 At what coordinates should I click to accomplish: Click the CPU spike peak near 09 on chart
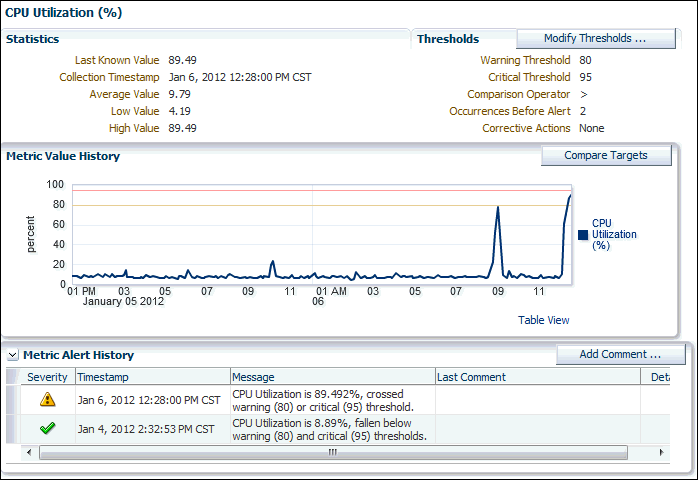(x=497, y=208)
